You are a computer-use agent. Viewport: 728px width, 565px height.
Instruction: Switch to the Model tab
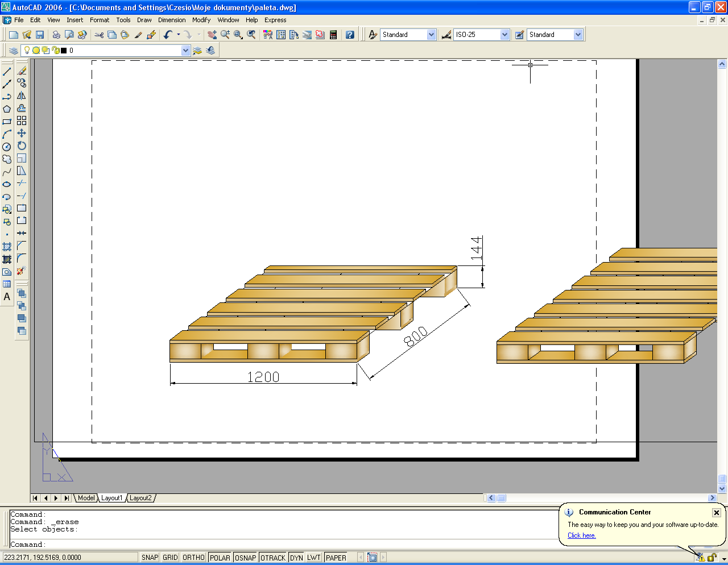click(86, 498)
